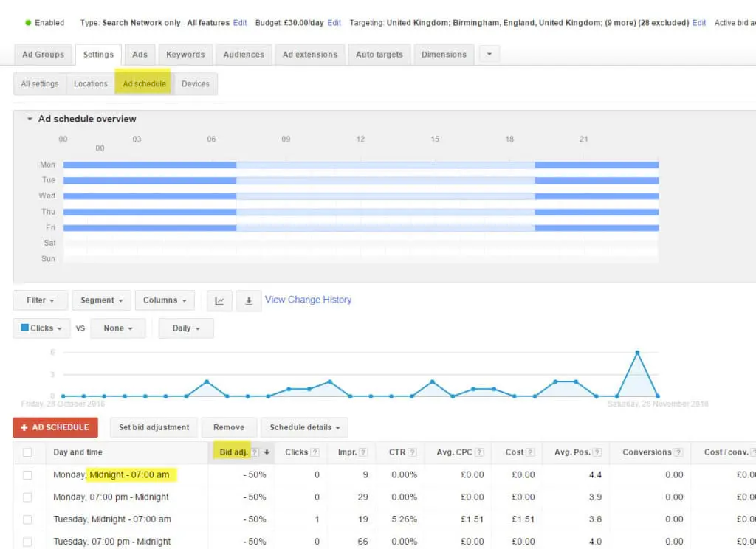Screen dimensions: 756x549
Task: Click the Monday, 07:00 pm - Midnight row label
Action: (x=111, y=497)
